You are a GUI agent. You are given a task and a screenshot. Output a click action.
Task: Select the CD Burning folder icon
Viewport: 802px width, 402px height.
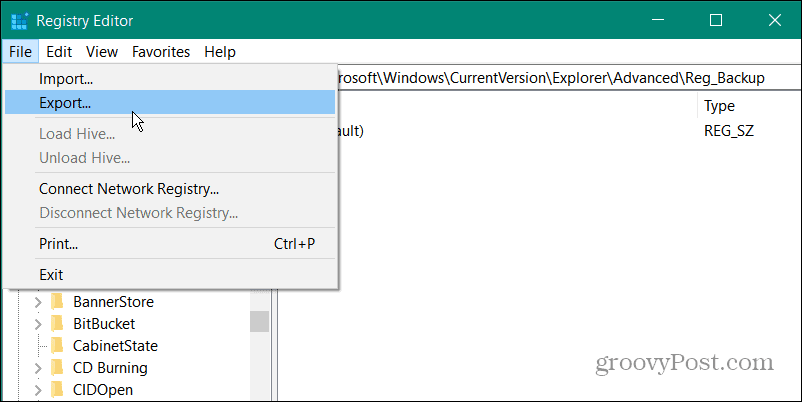point(57,368)
